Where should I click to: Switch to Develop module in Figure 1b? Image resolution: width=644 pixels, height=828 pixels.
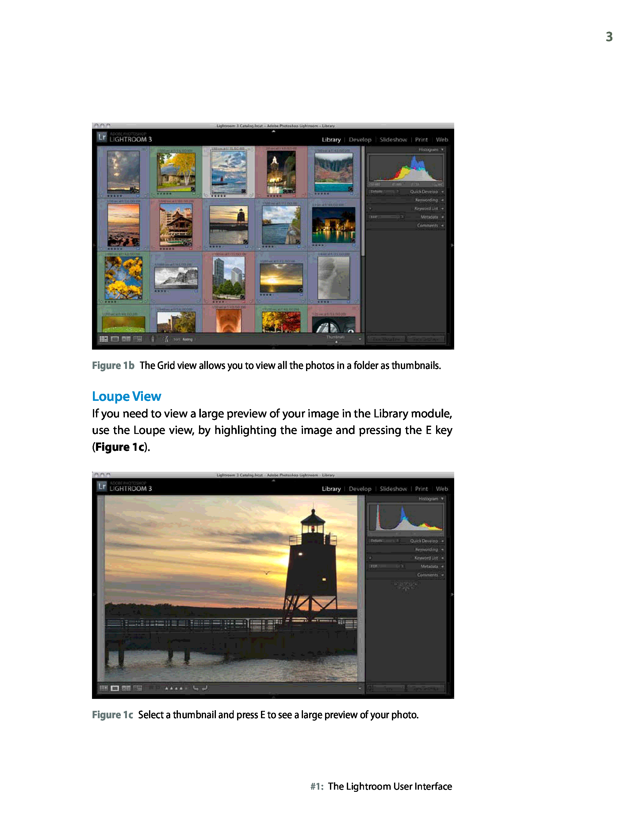tap(360, 140)
